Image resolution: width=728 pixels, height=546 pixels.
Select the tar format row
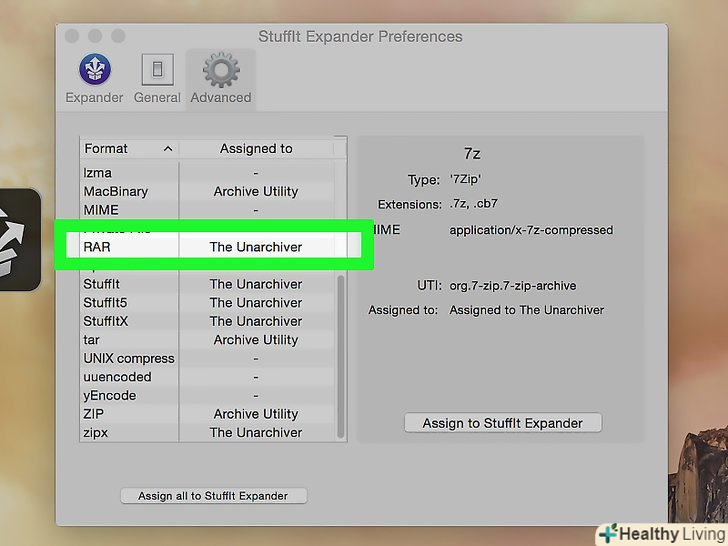click(207, 340)
